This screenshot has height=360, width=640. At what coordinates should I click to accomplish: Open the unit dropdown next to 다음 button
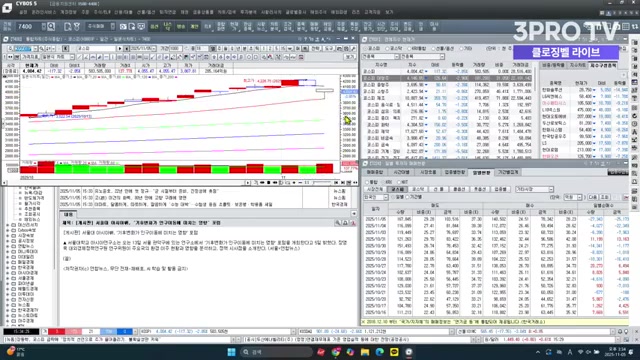573,197
